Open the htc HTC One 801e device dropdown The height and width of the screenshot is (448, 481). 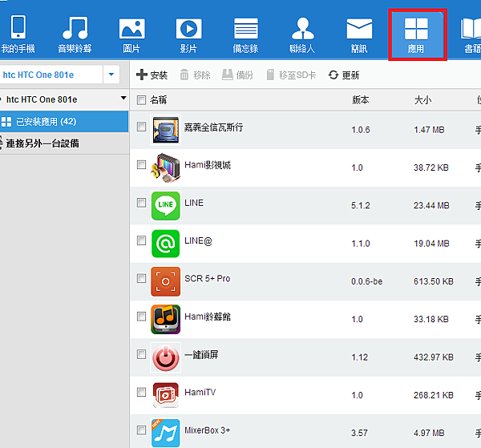point(111,75)
